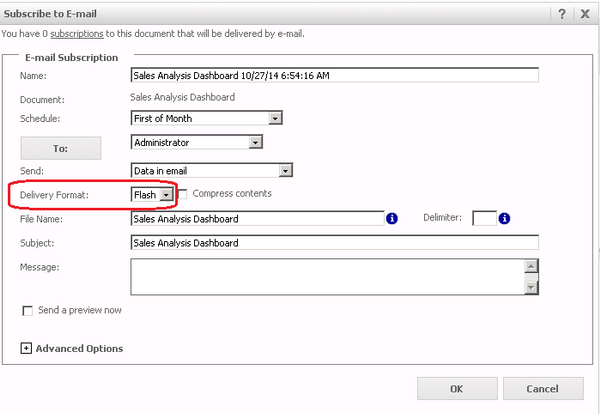
Task: Click info icon next to Delimiter
Action: pyautogui.click(x=507, y=218)
